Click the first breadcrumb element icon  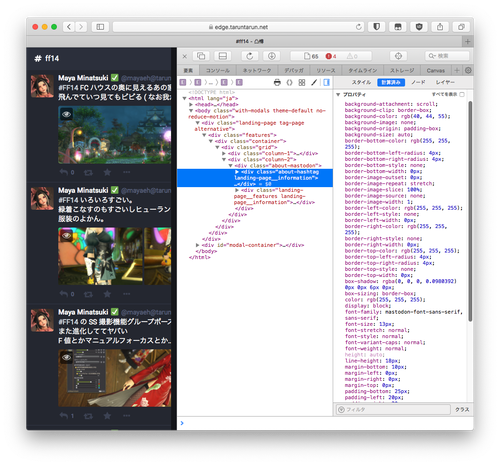pos(183,82)
